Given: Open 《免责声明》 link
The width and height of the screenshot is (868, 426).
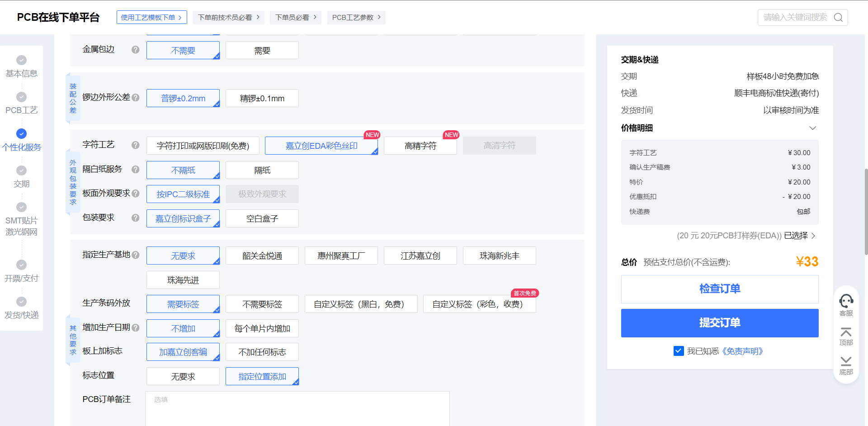Looking at the screenshot, I should pos(742,351).
